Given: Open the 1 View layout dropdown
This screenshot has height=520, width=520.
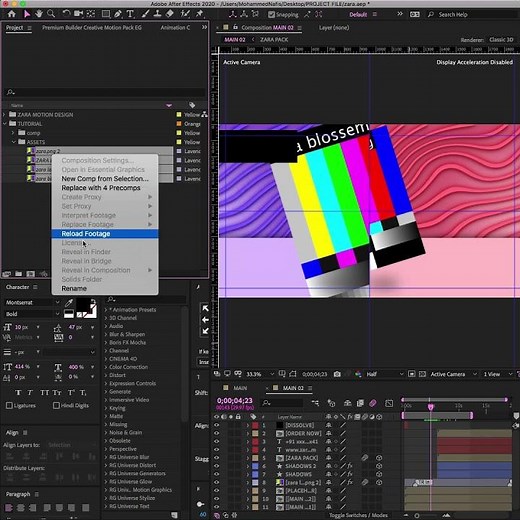Looking at the screenshot, I should [x=498, y=374].
